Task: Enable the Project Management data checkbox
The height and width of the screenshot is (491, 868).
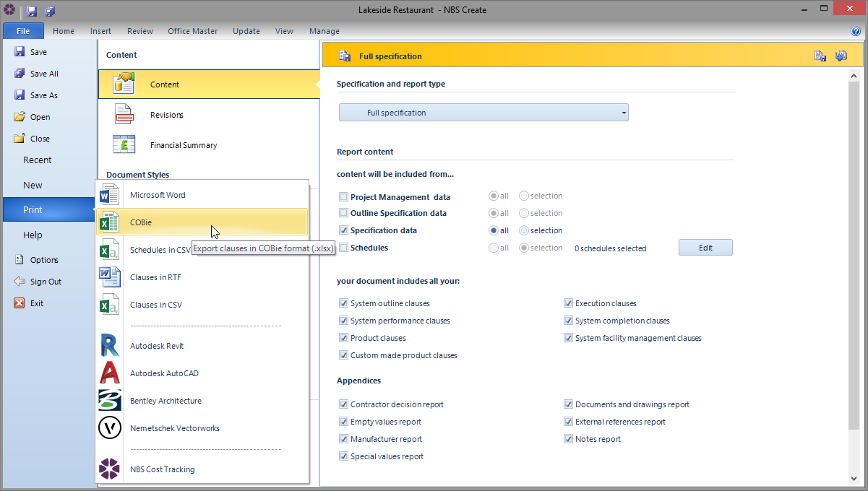Action: pyautogui.click(x=344, y=196)
